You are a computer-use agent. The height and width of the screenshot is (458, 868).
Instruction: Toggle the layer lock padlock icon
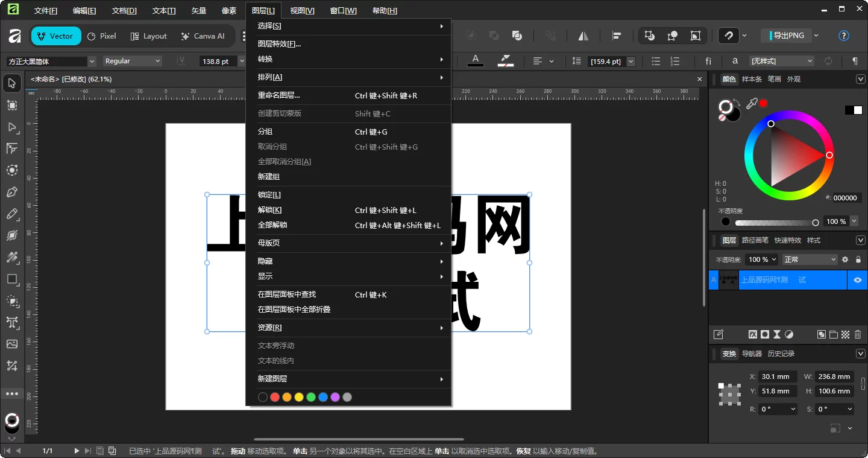pos(858,259)
